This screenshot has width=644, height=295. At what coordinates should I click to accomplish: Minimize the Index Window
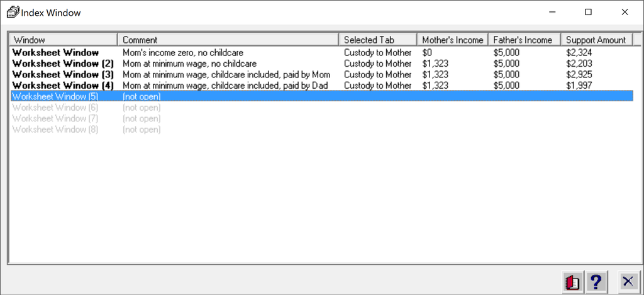552,12
